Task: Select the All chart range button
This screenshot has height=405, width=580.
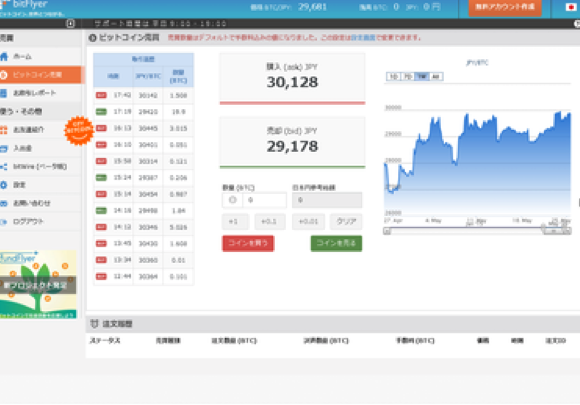Action: pyautogui.click(x=436, y=77)
